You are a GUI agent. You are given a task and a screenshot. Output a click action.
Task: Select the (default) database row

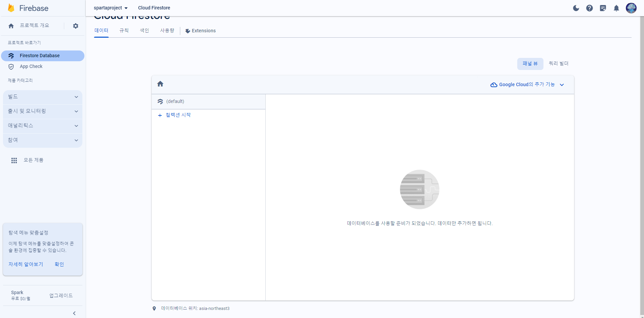coord(209,102)
